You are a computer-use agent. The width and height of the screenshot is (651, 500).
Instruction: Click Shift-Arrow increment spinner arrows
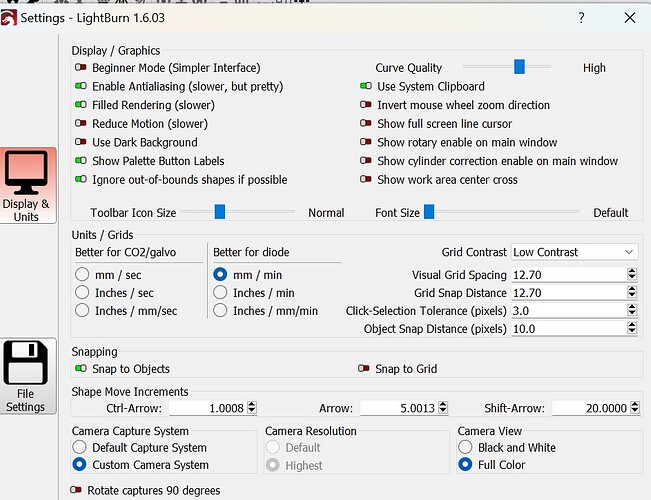[x=635, y=407]
